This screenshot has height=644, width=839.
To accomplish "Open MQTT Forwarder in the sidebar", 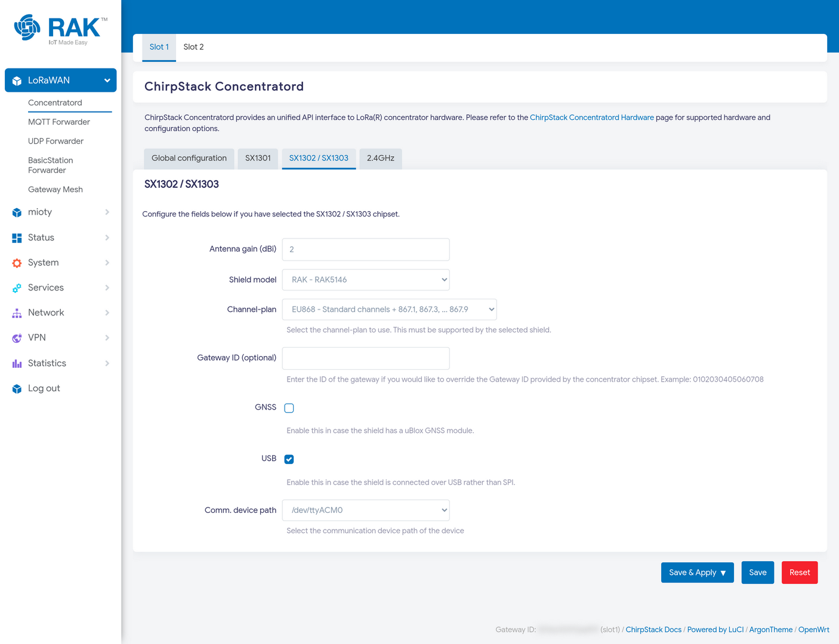I will tap(59, 122).
